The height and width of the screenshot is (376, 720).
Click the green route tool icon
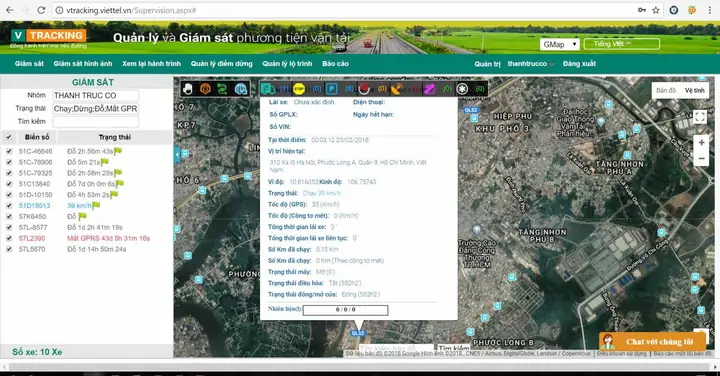pos(223,89)
